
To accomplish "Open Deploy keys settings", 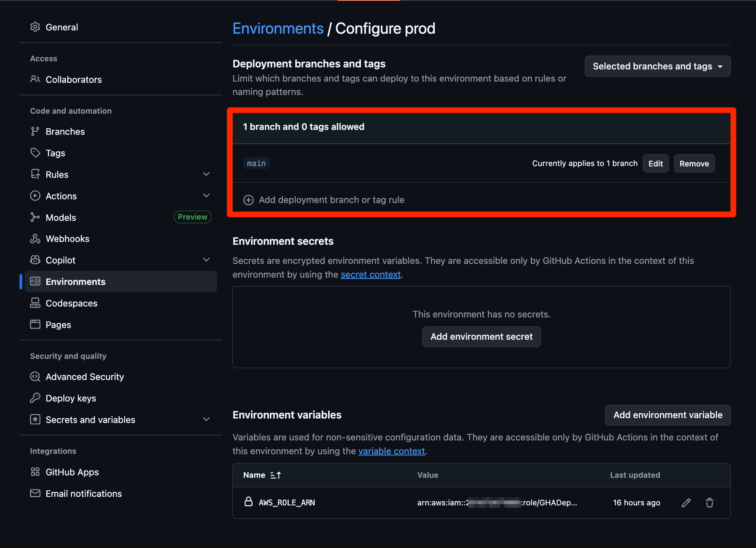I will [x=121, y=398].
